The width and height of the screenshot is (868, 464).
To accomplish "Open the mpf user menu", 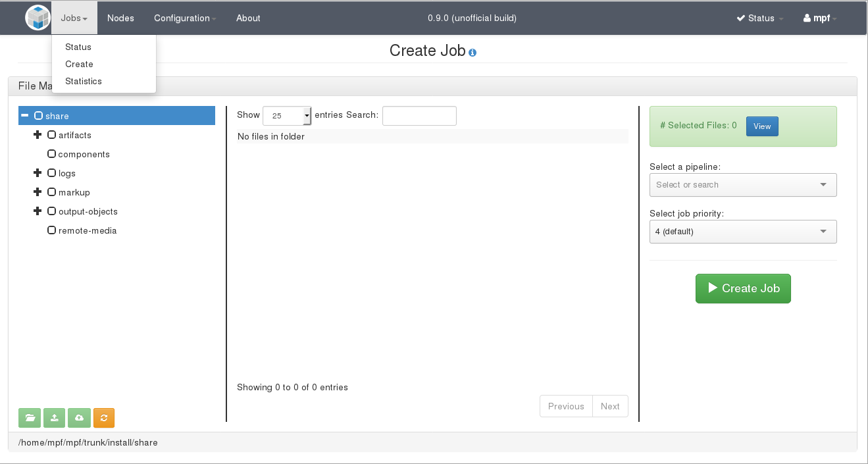I will (x=820, y=18).
